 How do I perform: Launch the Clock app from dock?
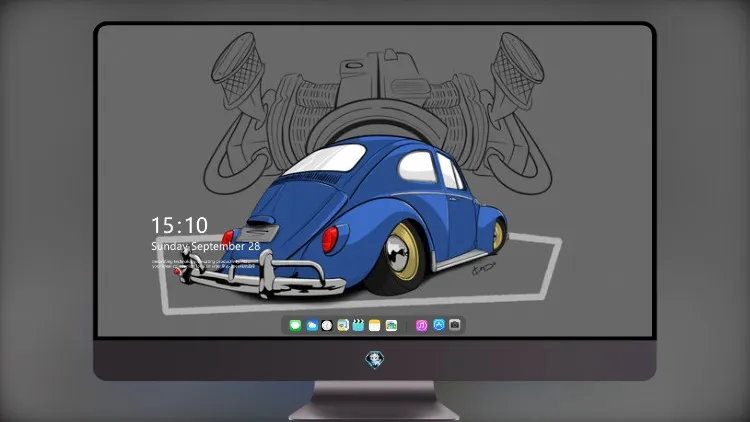pos(327,325)
